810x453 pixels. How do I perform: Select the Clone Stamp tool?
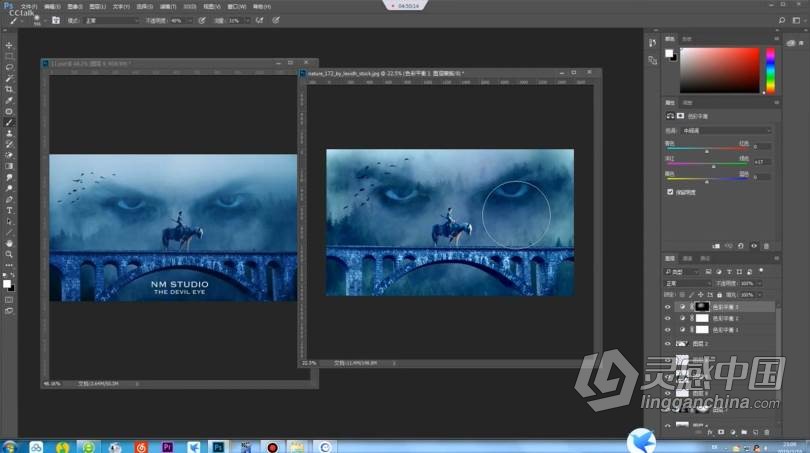pos(9,133)
